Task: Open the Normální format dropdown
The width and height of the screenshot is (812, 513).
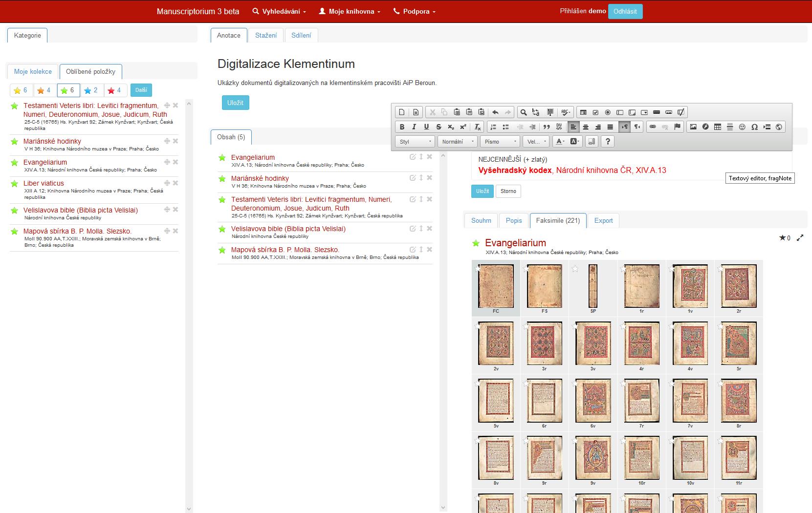Action: coord(457,141)
